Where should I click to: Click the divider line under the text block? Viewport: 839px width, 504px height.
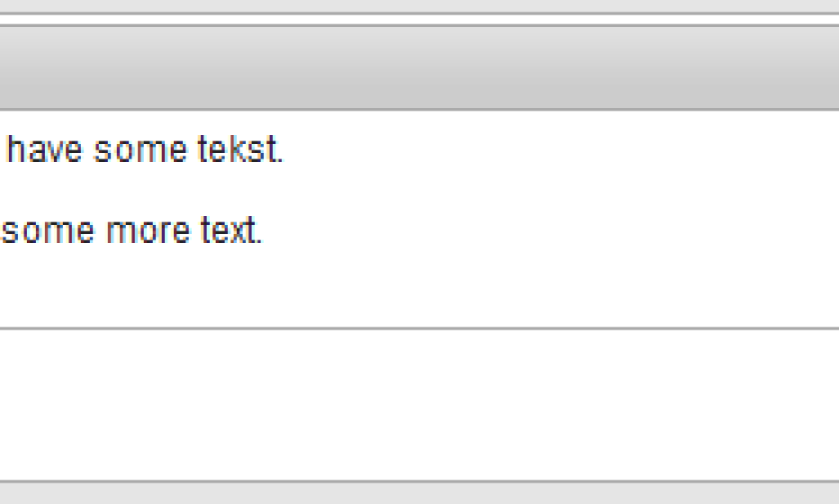(x=419, y=328)
